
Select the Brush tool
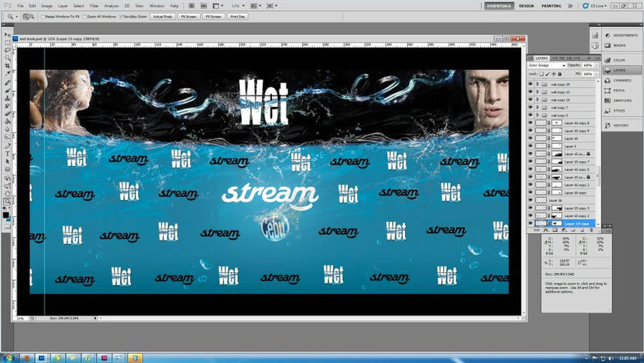[7, 90]
